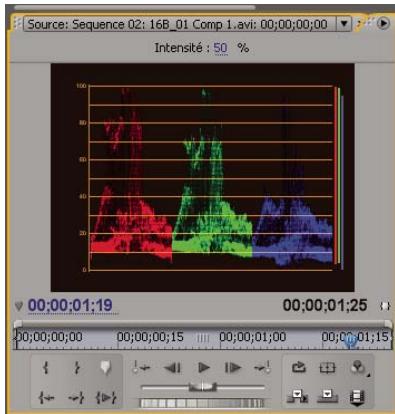Click the ruler at 00;00;00;15
This screenshot has width=395, height=414.
click(x=150, y=337)
